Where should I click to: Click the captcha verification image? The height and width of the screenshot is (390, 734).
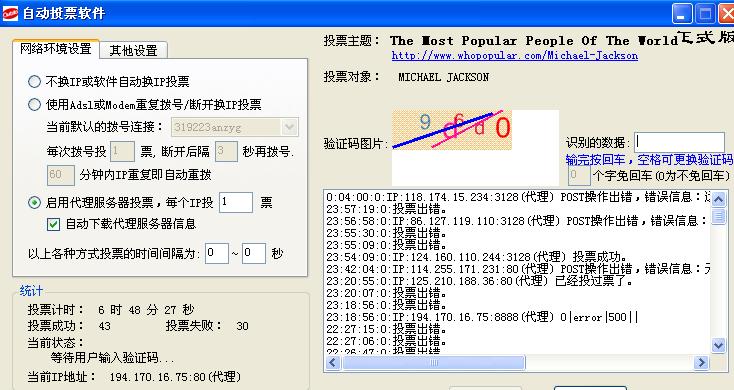pyautogui.click(x=452, y=130)
